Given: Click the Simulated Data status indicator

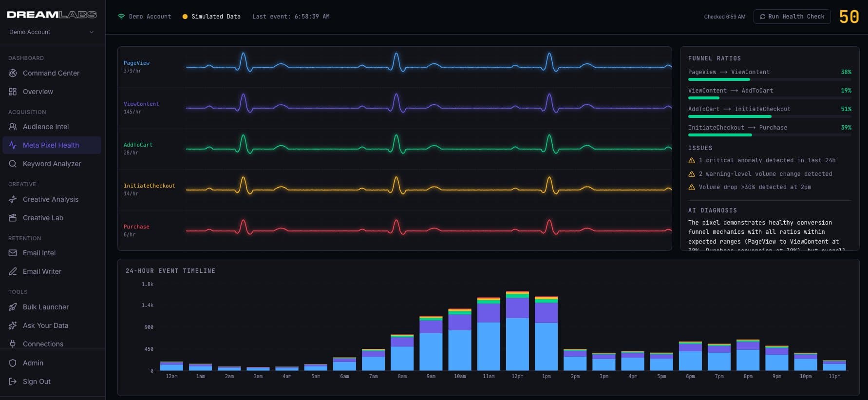Looking at the screenshot, I should pos(211,17).
